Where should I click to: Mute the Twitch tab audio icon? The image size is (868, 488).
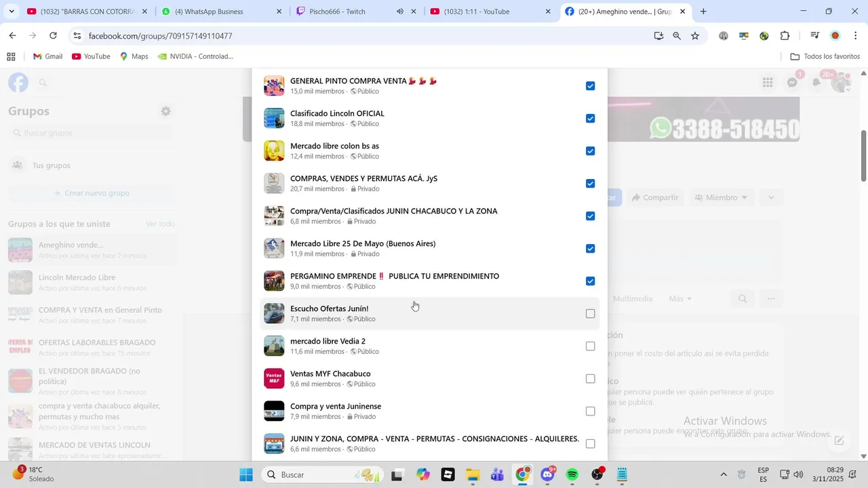click(x=400, y=12)
